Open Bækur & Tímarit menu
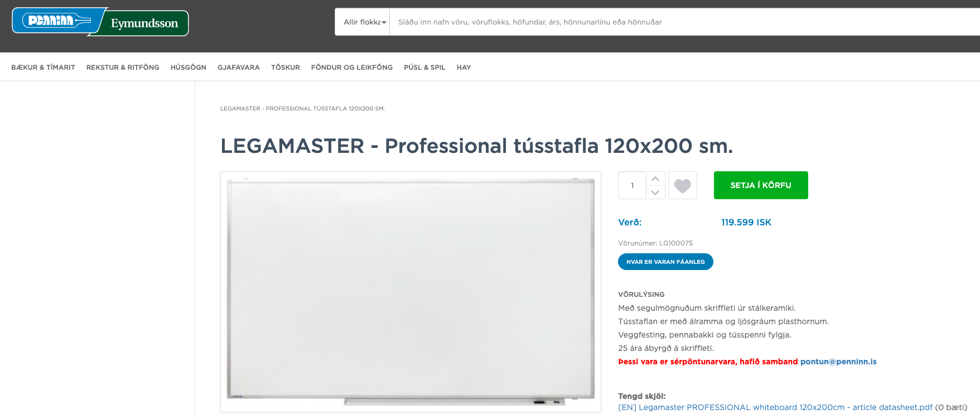 [x=43, y=67]
